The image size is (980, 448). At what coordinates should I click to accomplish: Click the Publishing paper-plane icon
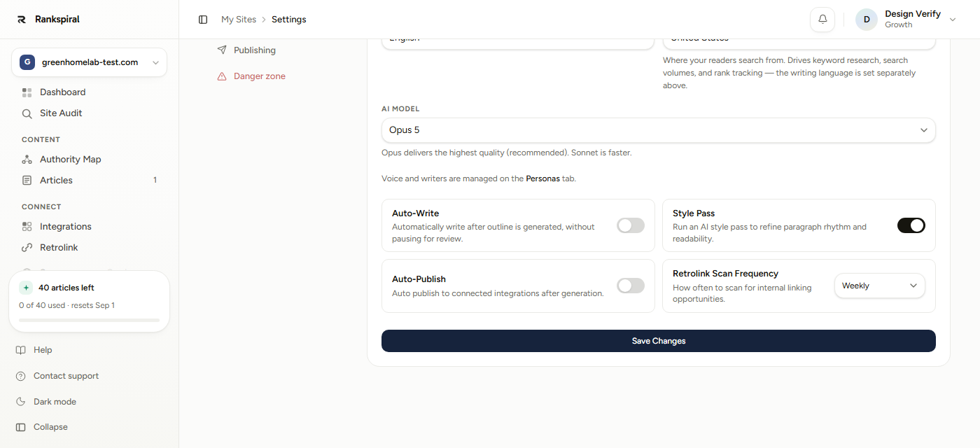222,50
